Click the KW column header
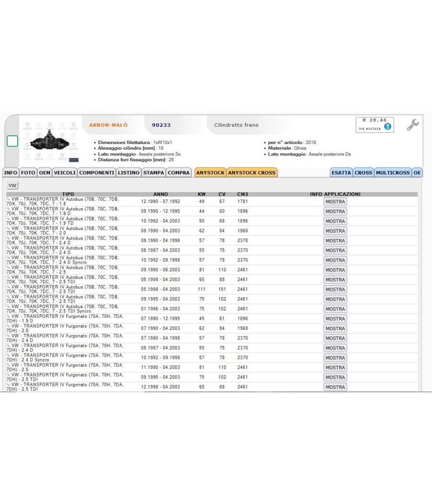This screenshot has width=432, height=504. click(x=202, y=194)
